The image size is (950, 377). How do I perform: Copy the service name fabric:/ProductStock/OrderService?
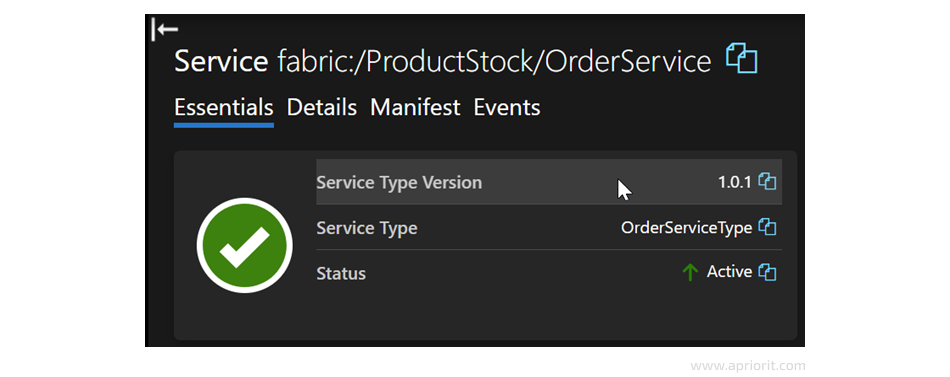[x=742, y=59]
